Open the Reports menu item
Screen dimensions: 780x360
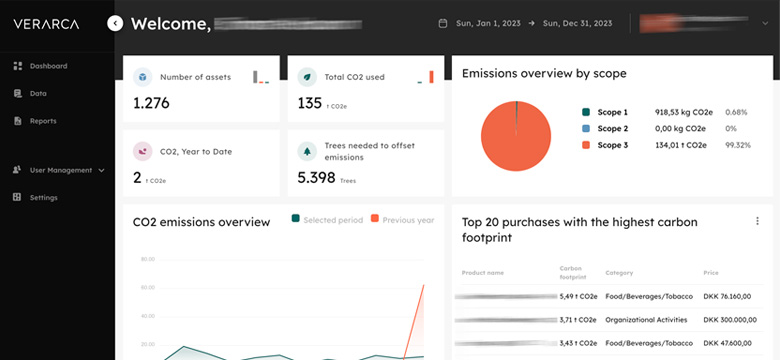(43, 121)
